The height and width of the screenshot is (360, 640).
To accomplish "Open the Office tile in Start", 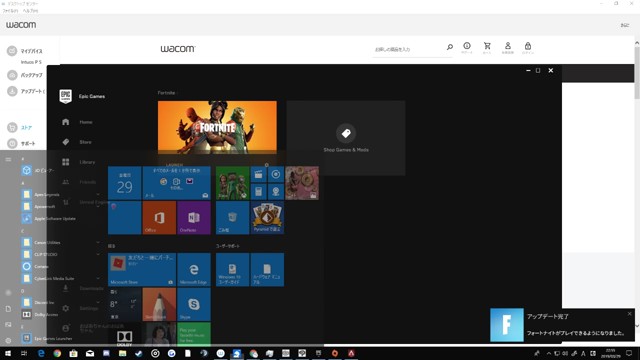I will pos(159,218).
